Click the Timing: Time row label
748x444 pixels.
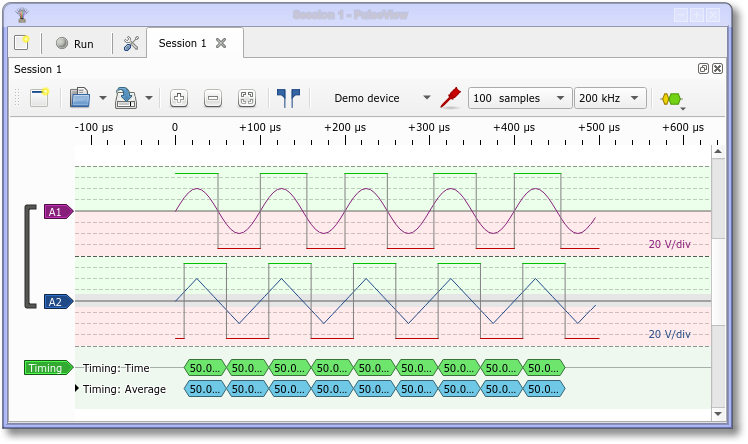pos(116,368)
